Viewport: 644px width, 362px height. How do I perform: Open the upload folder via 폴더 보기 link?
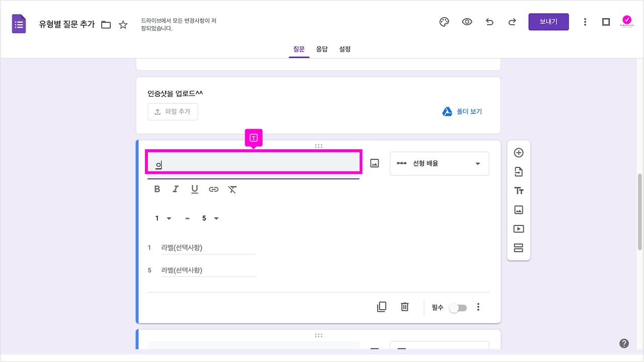tap(462, 111)
